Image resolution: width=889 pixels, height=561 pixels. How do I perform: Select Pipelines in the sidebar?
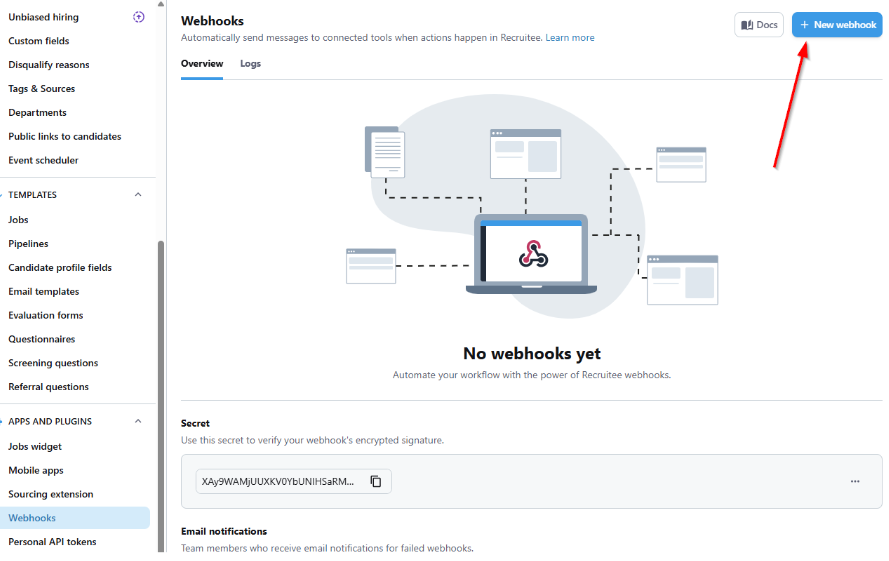tap(28, 243)
